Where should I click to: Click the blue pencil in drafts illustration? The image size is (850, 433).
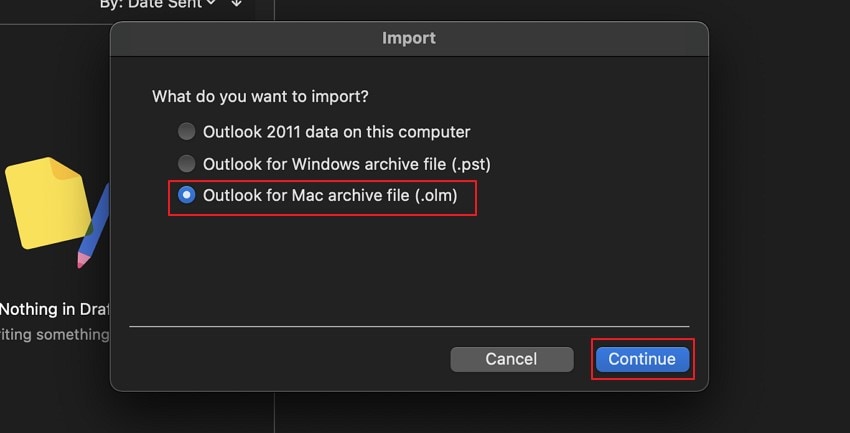click(x=94, y=228)
